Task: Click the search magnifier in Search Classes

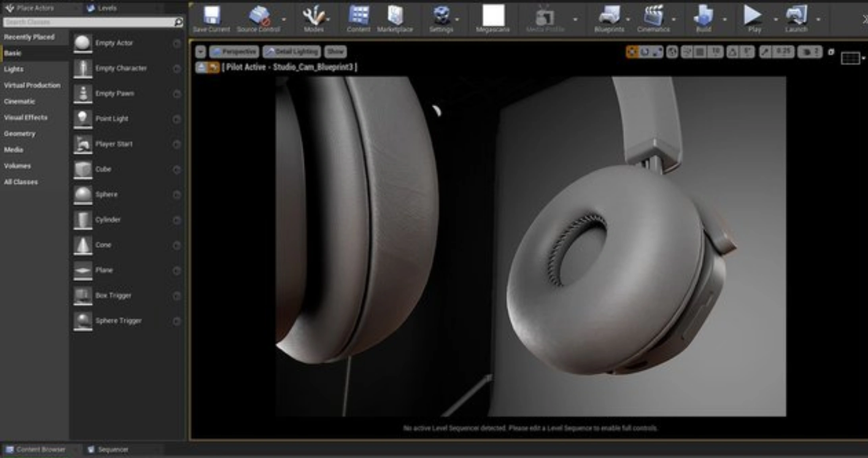Action: click(x=179, y=22)
